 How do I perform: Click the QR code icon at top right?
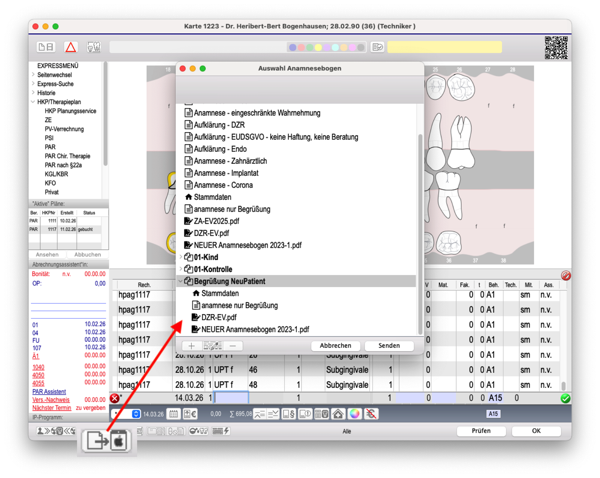coord(556,47)
